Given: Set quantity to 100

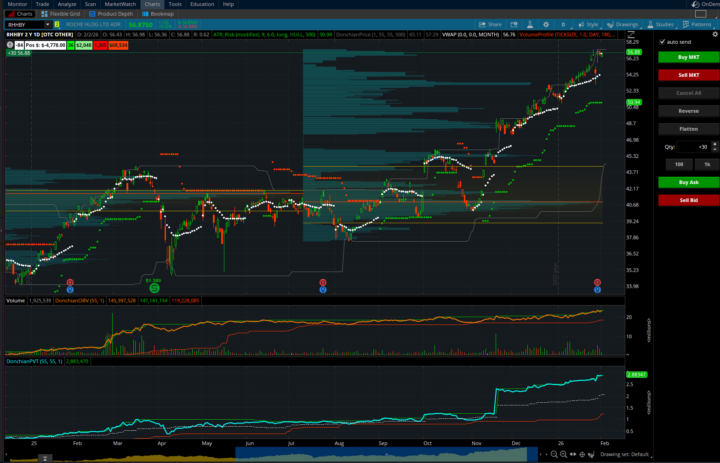Looking at the screenshot, I should point(679,164).
